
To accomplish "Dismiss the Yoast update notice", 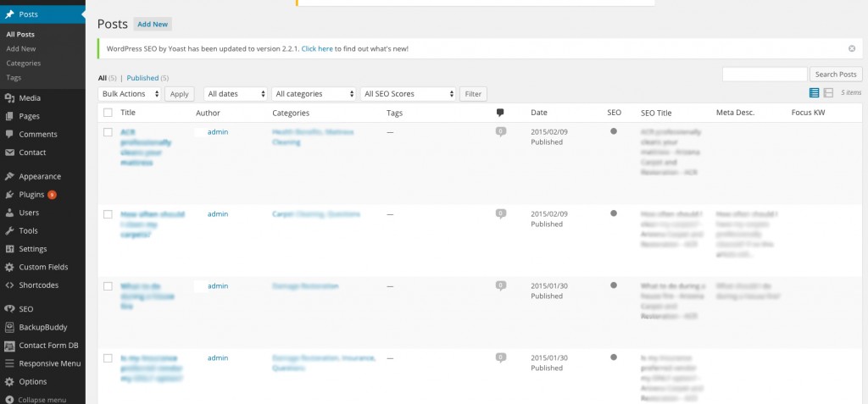I will (x=852, y=49).
